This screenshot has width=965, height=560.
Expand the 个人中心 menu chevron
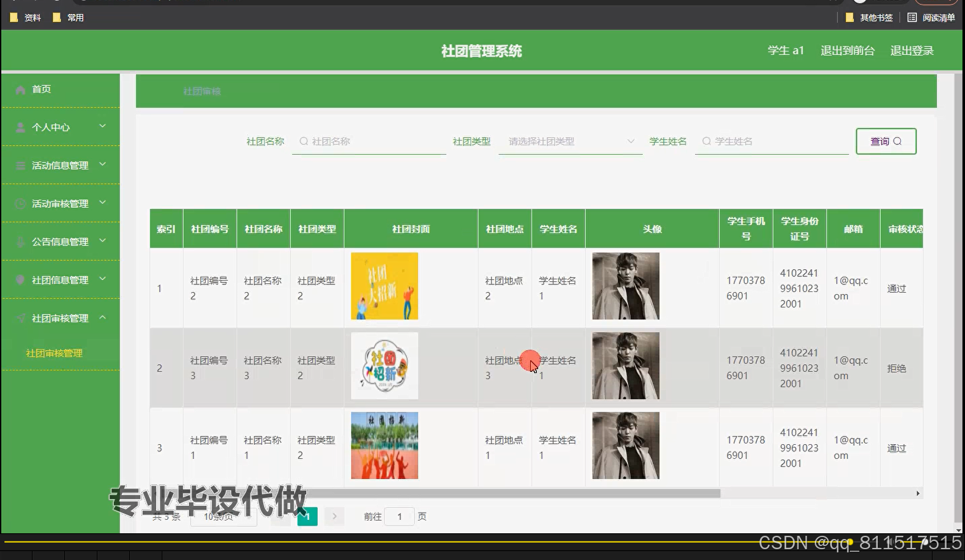click(x=102, y=126)
